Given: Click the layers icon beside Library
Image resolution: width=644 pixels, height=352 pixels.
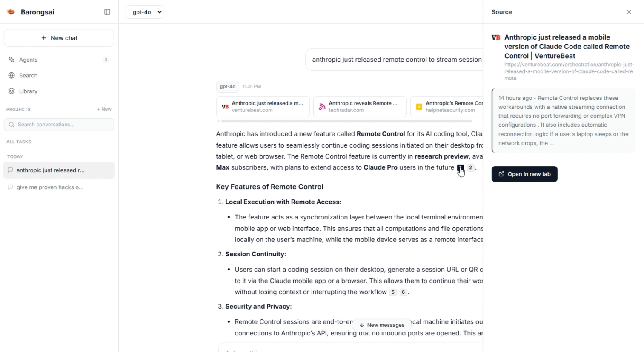Looking at the screenshot, I should pyautogui.click(x=11, y=91).
